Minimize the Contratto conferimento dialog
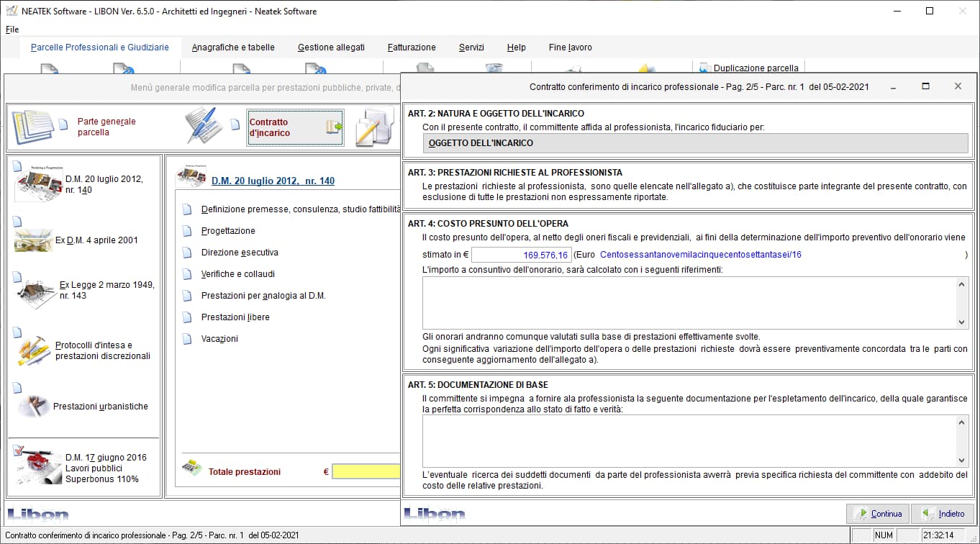The height and width of the screenshot is (544, 980). [x=893, y=86]
